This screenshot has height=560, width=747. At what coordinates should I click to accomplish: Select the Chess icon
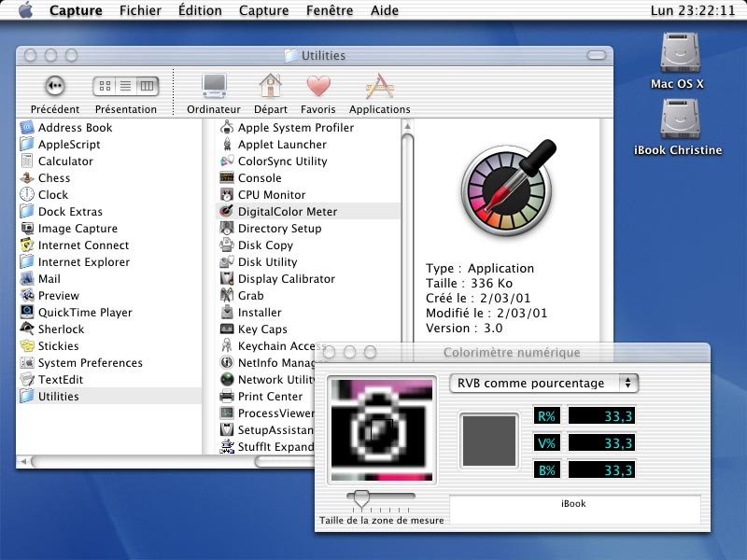click(27, 177)
